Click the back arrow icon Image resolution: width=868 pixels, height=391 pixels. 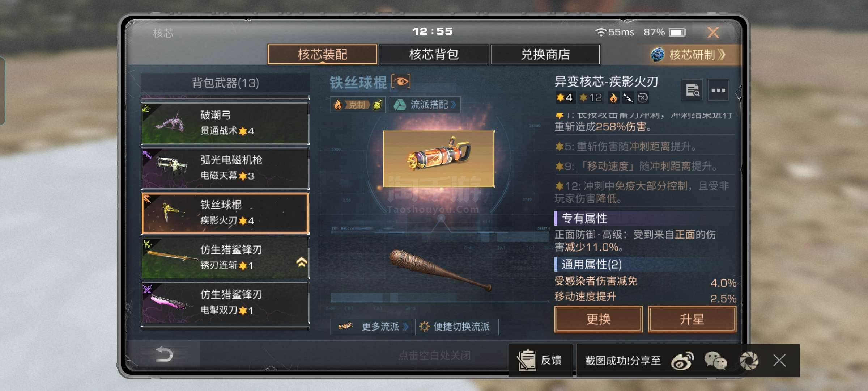coord(164,354)
